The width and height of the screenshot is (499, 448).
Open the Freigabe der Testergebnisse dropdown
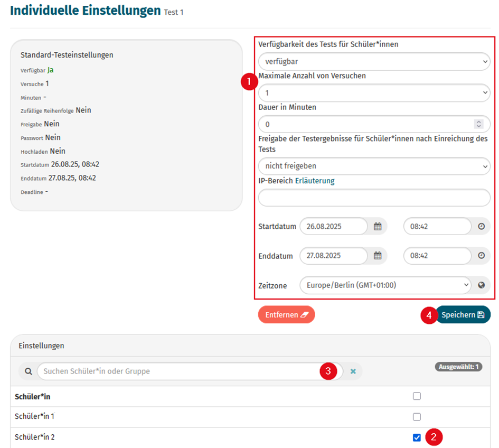tap(374, 166)
